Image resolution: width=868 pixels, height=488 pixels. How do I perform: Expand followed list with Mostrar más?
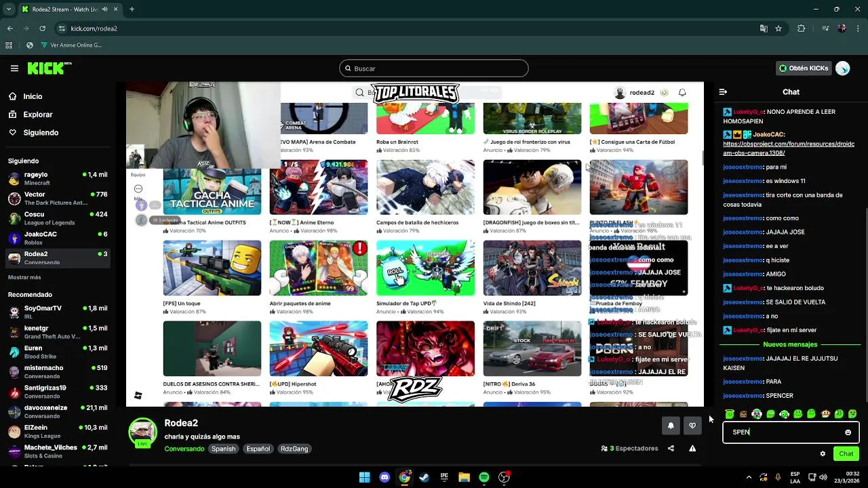pos(24,277)
